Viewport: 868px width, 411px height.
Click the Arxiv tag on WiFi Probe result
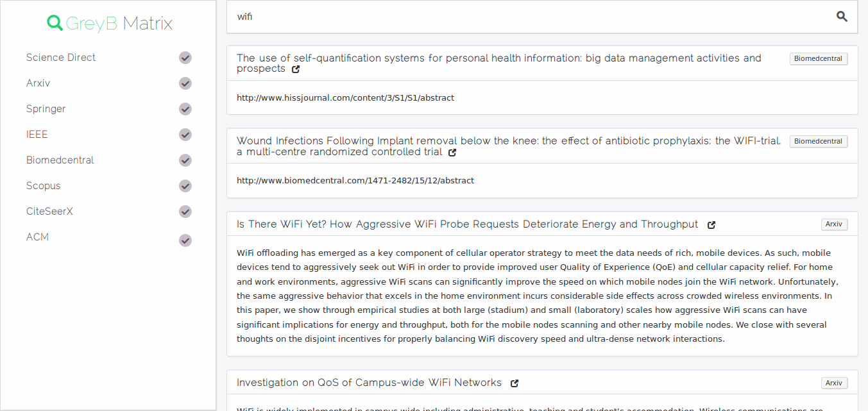tap(834, 224)
